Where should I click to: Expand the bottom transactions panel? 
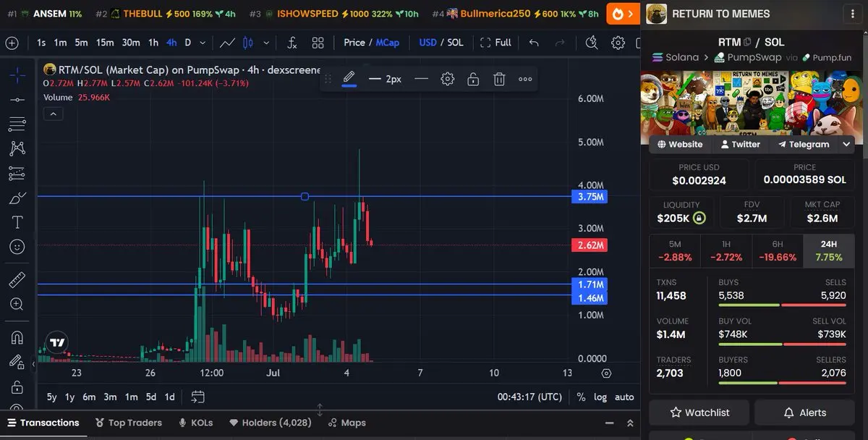pyautogui.click(x=630, y=423)
